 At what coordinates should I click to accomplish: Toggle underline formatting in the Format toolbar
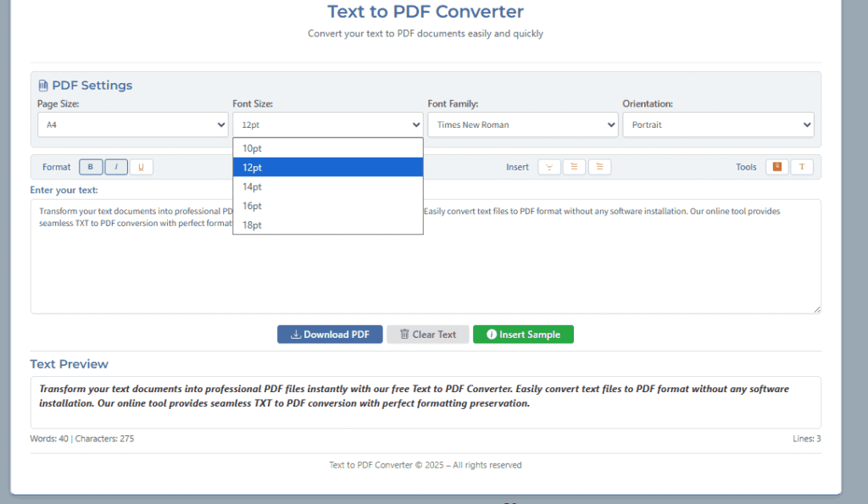point(141,167)
